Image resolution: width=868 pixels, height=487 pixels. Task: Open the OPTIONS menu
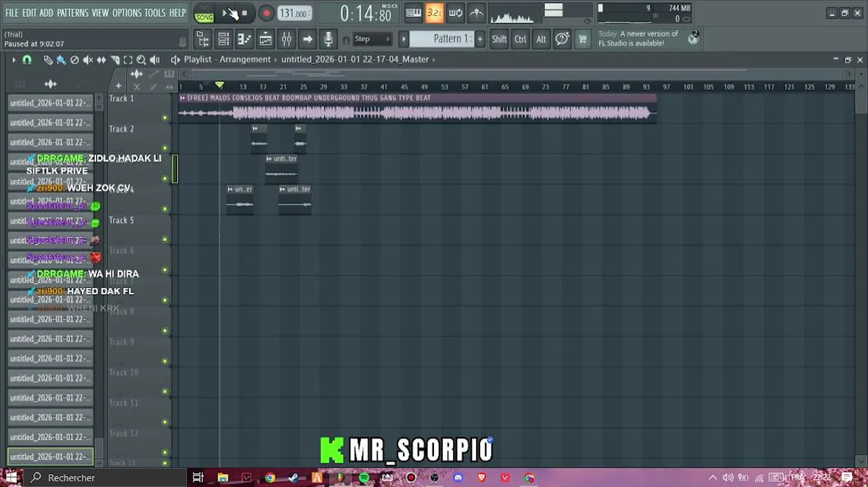126,13
